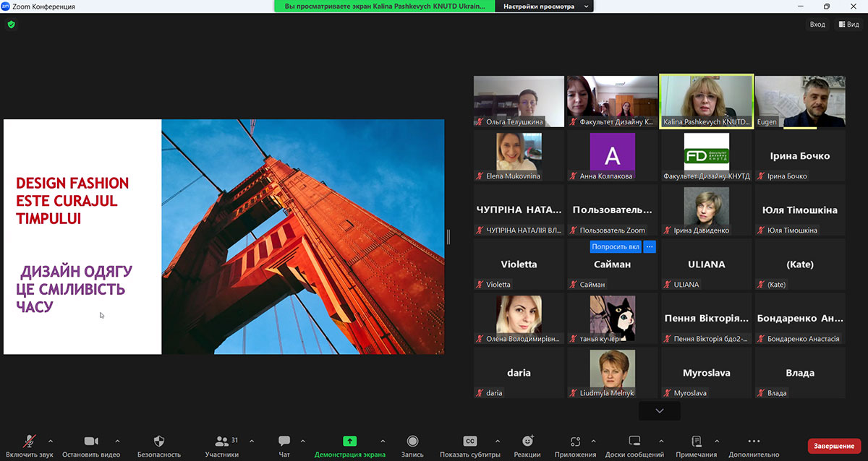Screen dimensions: 868x461
Task: Toggle camera with Остановить видео
Action: point(91,441)
